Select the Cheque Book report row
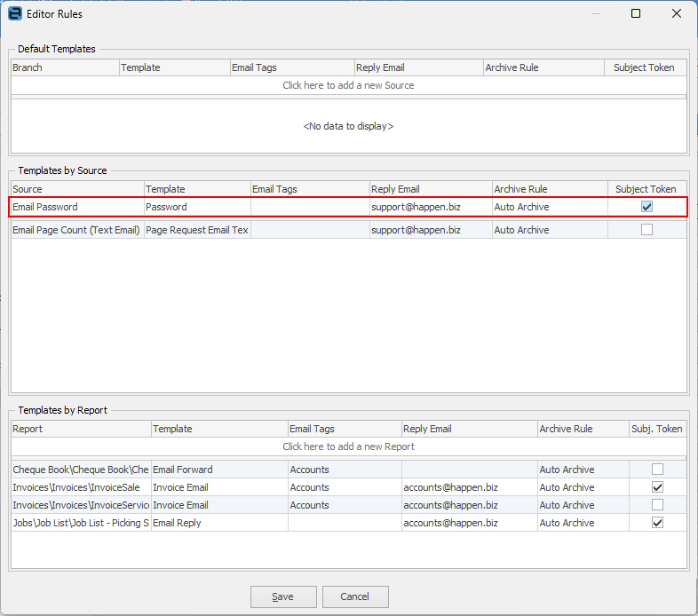The height and width of the screenshot is (616, 698). coord(81,470)
